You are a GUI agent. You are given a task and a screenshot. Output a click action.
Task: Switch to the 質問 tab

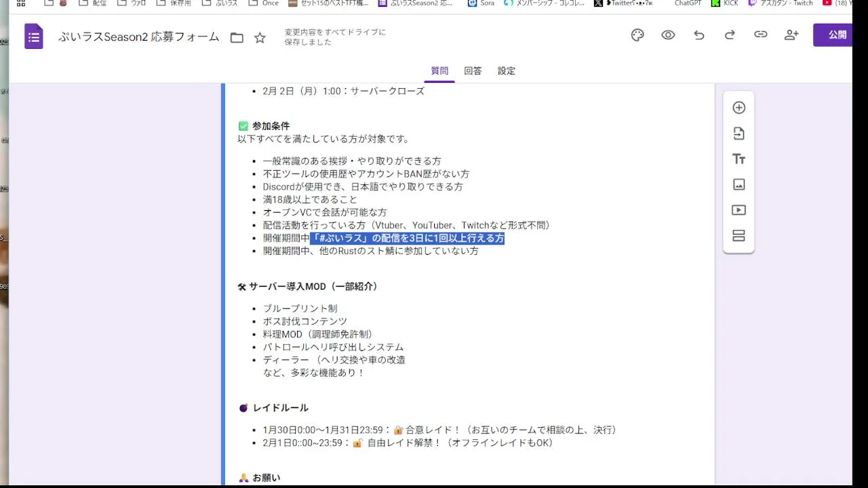click(439, 70)
